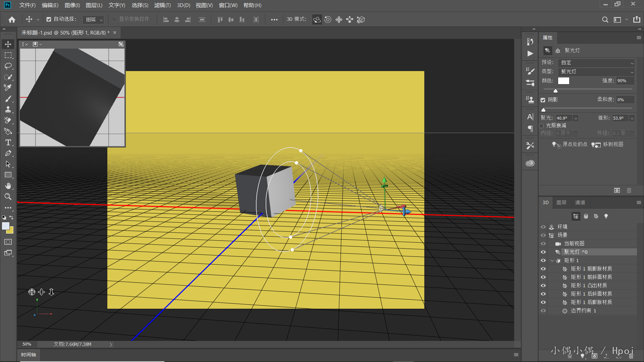Select the Zoom tool
This screenshot has height=362, width=644.
[8, 197]
